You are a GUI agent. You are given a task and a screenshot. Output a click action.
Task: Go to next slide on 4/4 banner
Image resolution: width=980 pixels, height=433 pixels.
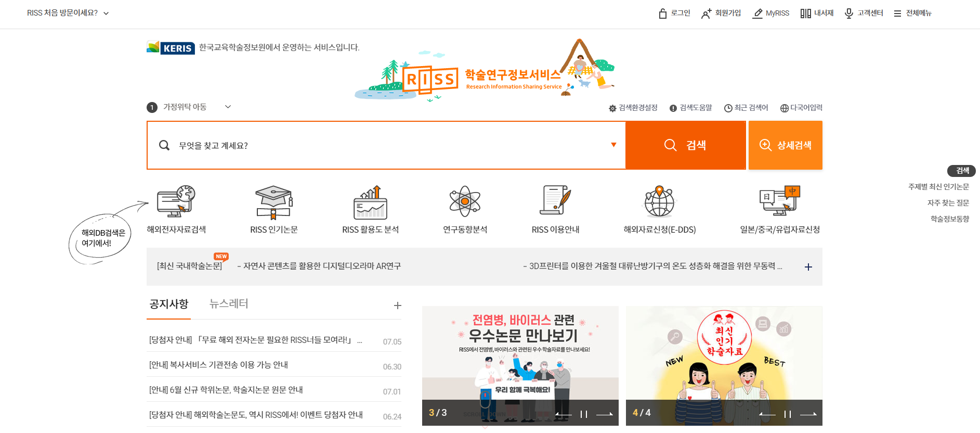[808, 414]
